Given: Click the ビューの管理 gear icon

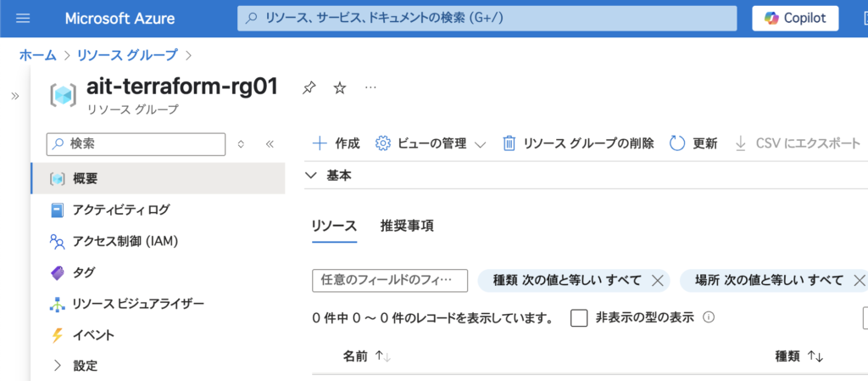Looking at the screenshot, I should tap(382, 144).
